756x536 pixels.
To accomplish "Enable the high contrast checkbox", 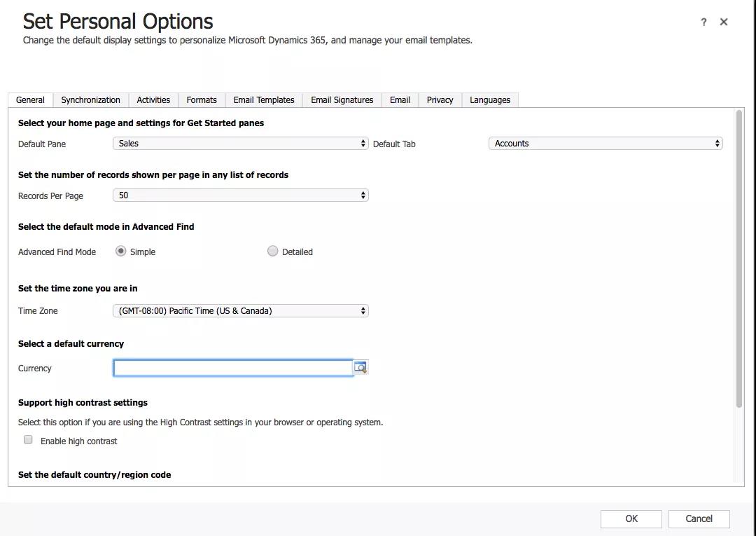I will 29,440.
